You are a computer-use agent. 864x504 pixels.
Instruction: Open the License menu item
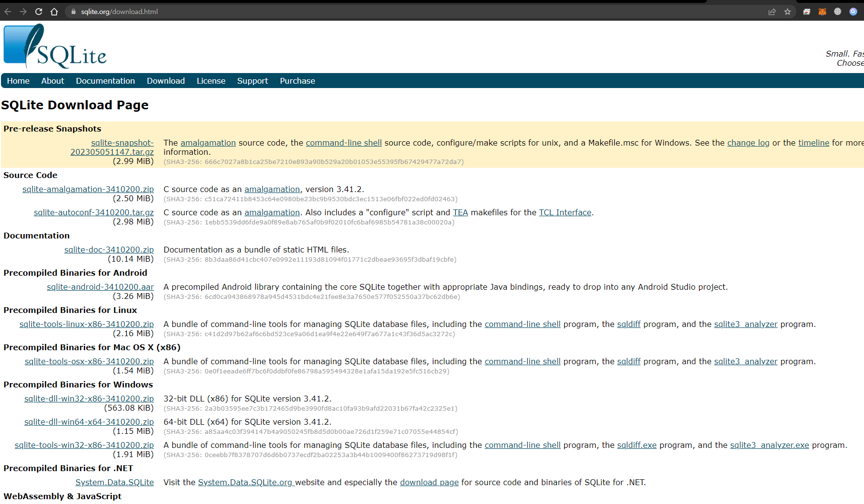tap(211, 81)
